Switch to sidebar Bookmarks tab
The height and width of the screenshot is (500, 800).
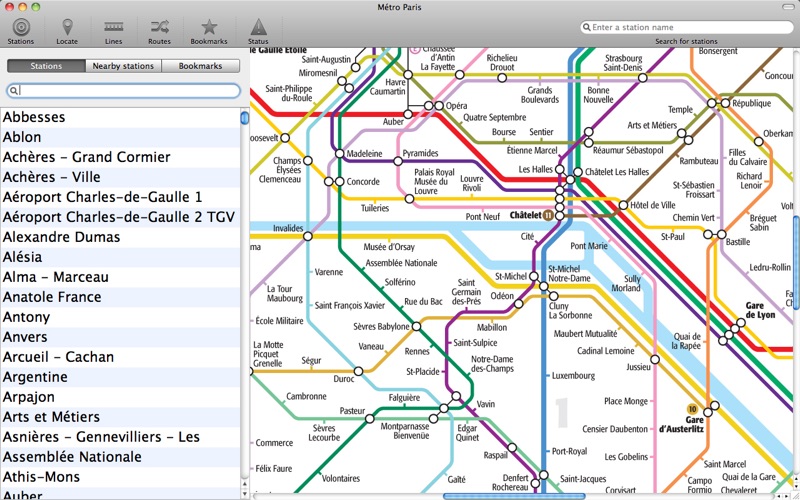click(x=200, y=66)
